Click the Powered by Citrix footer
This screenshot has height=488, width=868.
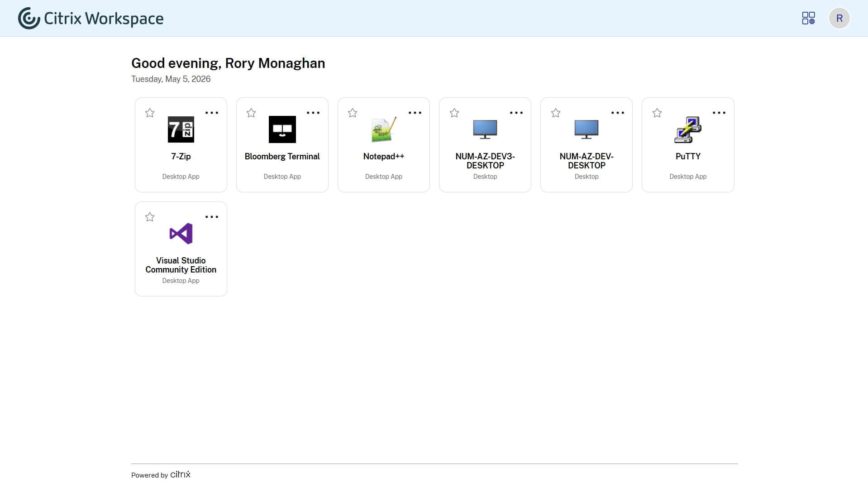click(161, 474)
